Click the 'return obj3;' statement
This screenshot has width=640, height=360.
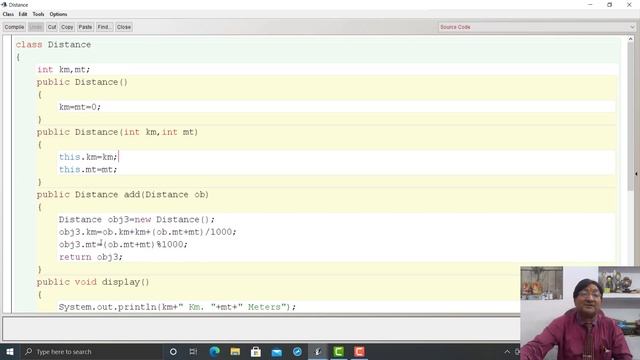(91, 257)
